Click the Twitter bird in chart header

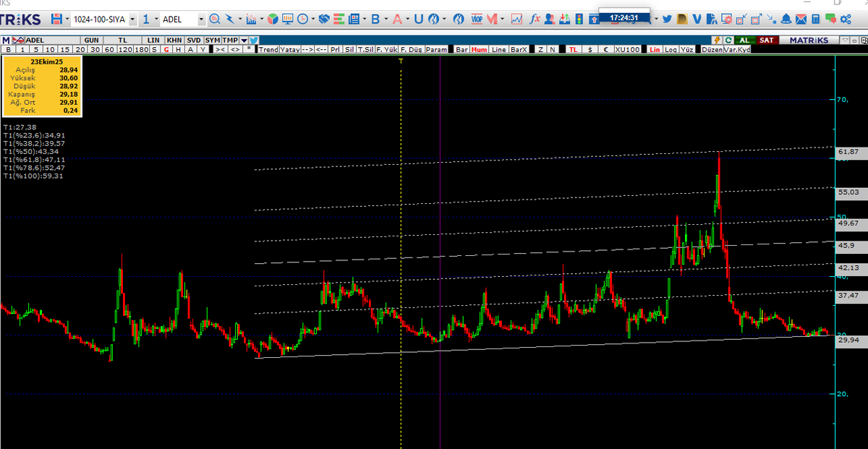254,40
